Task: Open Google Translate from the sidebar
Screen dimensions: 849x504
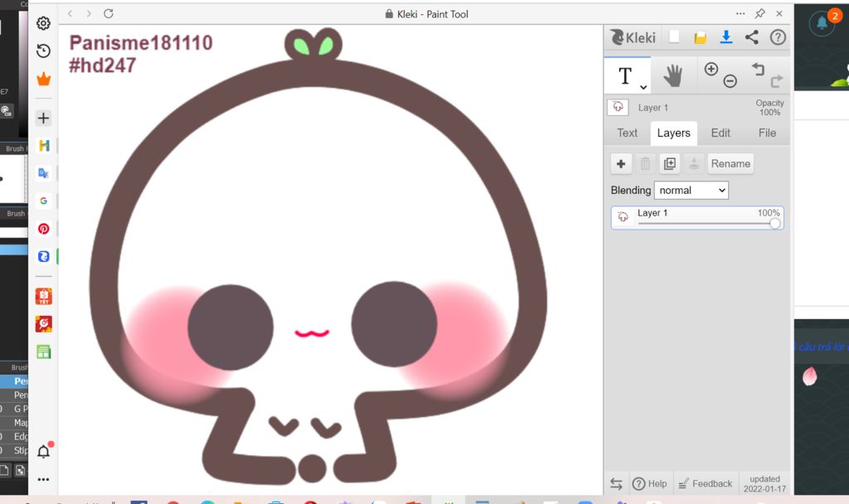Action: click(x=43, y=173)
